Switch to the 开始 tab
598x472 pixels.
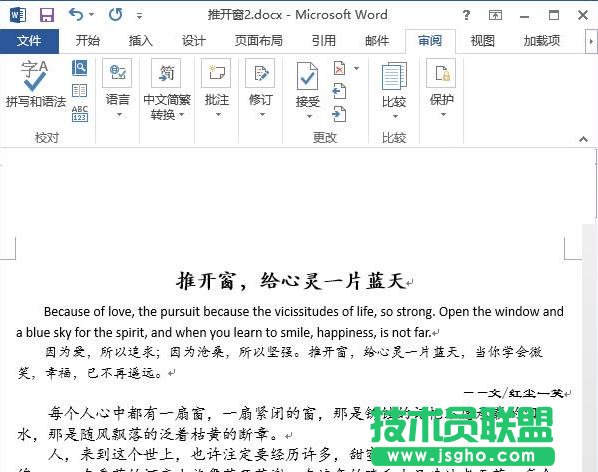(88, 40)
